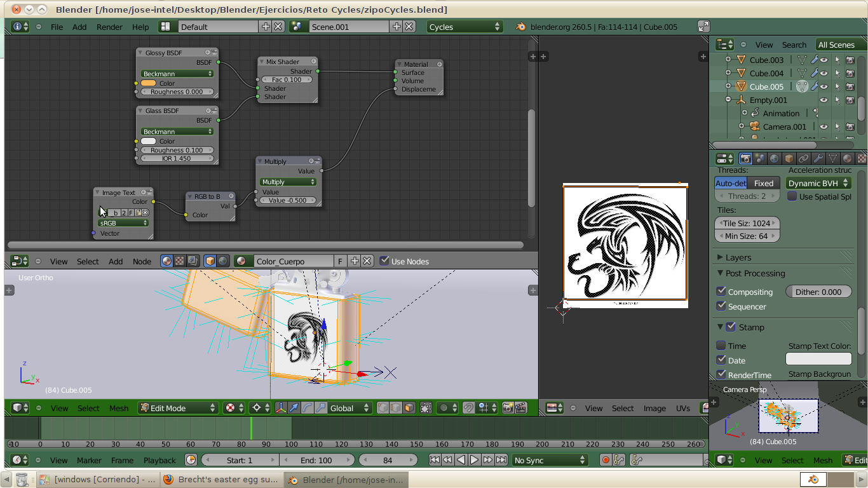Screen dimensions: 868x488
Task: Open Render properties tab camera icon
Action: pos(746,159)
